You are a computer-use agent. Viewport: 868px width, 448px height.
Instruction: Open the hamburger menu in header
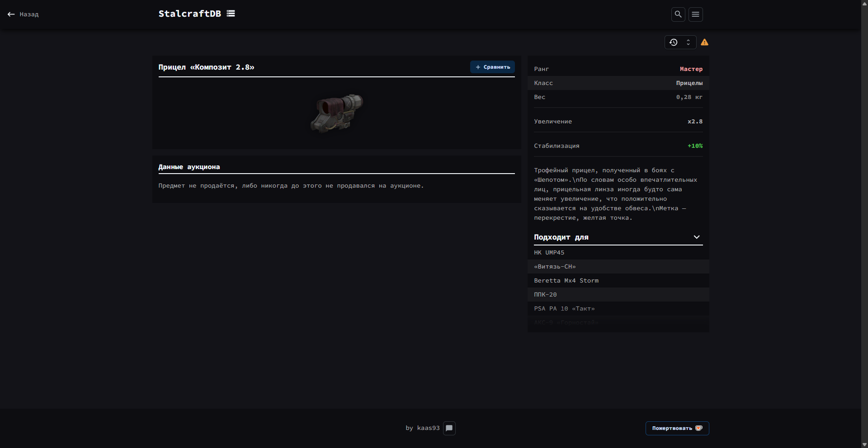coord(695,14)
